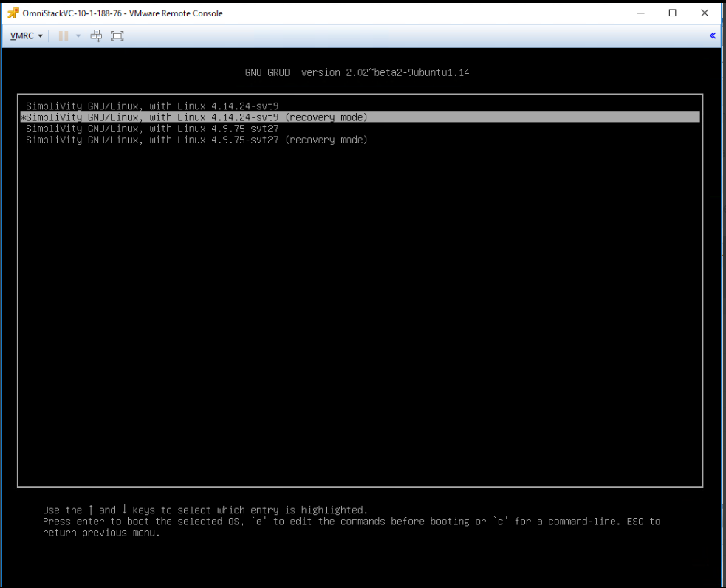Select highlighted 4.14.24-svt9 (recovery mode) entry
This screenshot has height=588, width=726.
pos(360,117)
